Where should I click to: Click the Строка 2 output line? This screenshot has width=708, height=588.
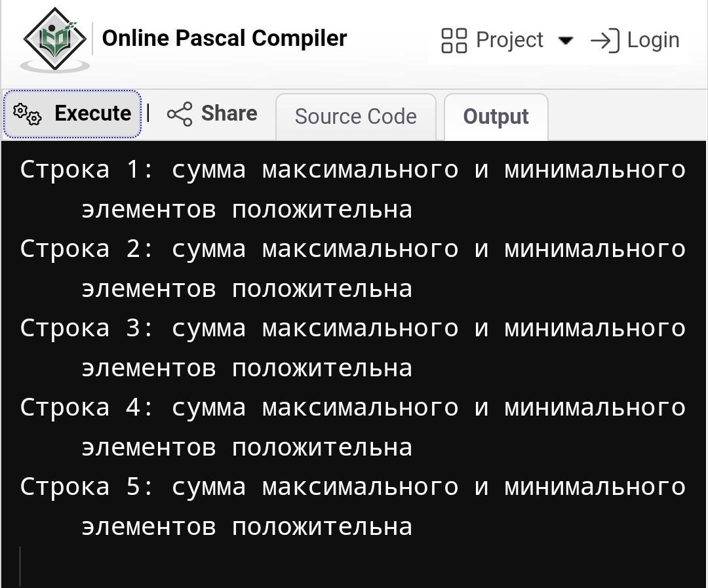point(353,269)
